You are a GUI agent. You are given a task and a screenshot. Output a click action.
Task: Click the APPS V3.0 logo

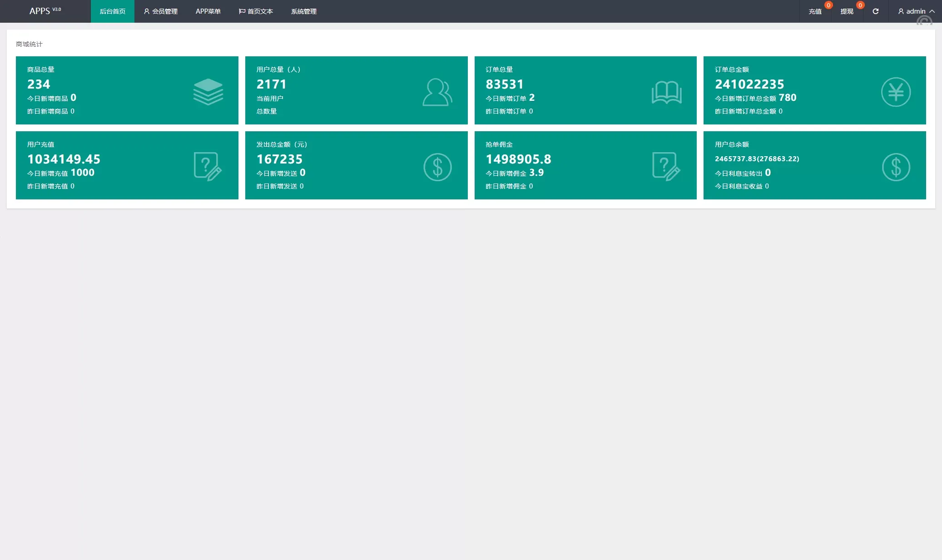pos(45,11)
